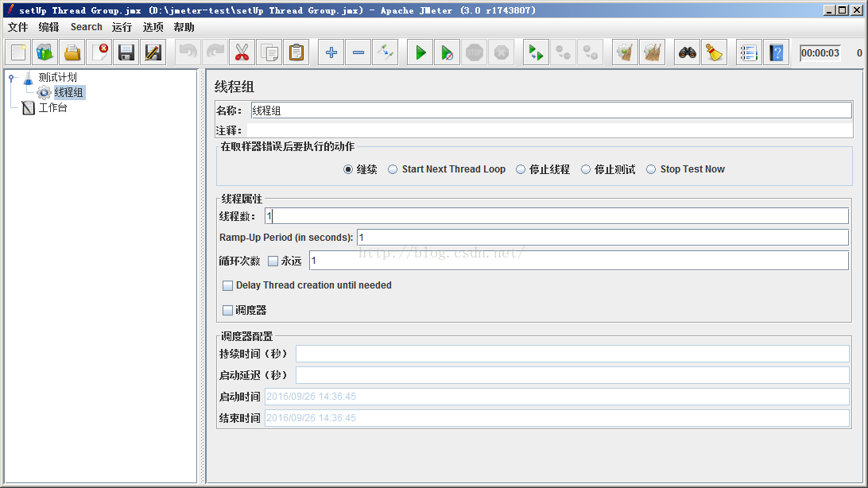Expand all nodes with plus icon
This screenshot has height=488, width=868.
(x=331, y=52)
